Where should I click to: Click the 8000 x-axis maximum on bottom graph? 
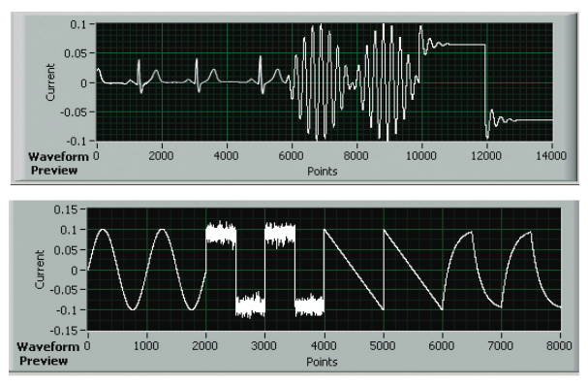click(559, 345)
